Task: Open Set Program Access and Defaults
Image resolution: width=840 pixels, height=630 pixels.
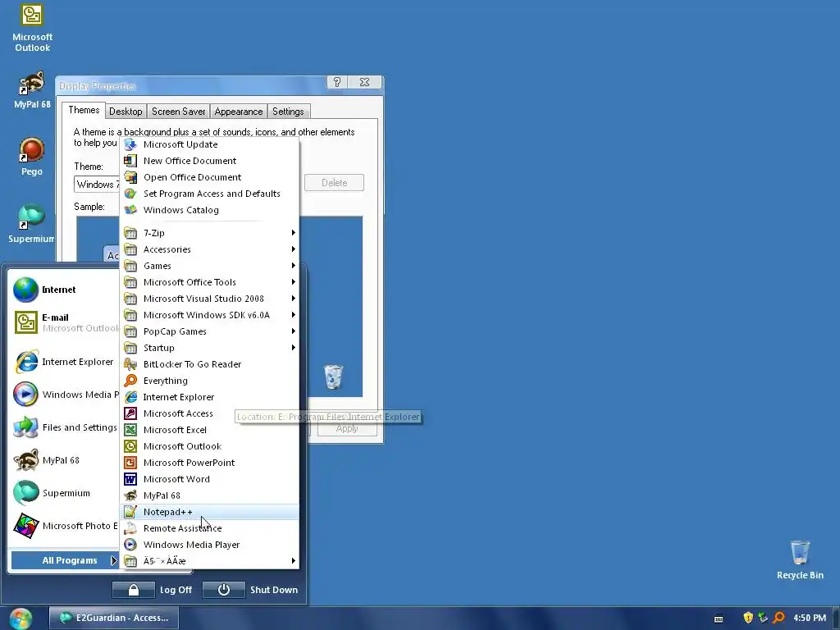Action: [209, 194]
